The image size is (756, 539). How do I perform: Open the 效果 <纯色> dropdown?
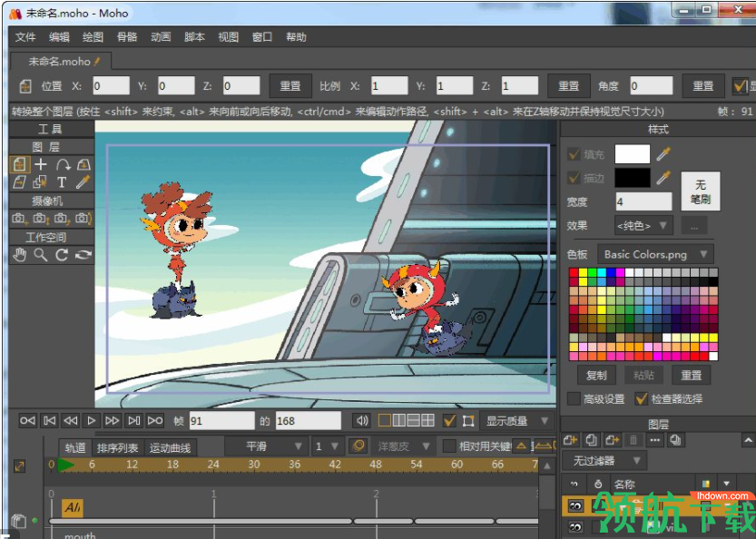[x=643, y=225]
